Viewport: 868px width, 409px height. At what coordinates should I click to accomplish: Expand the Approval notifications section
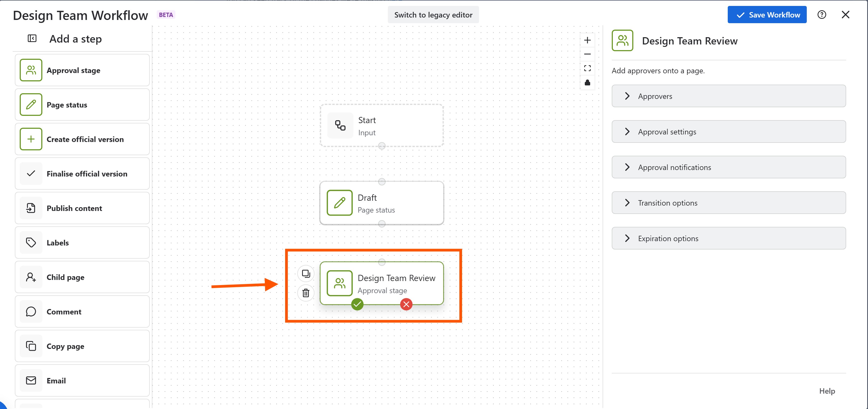(729, 167)
